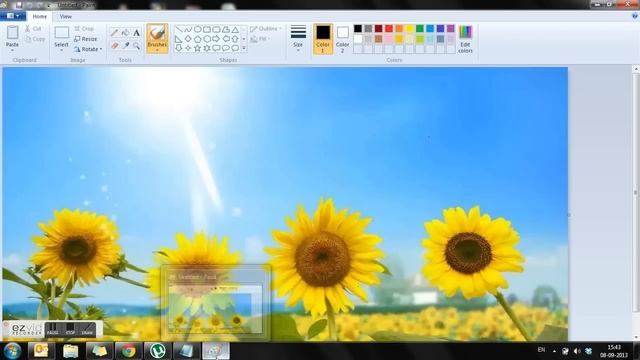Choose the Up arrow shape
The width and height of the screenshot is (640, 360).
[235, 39]
